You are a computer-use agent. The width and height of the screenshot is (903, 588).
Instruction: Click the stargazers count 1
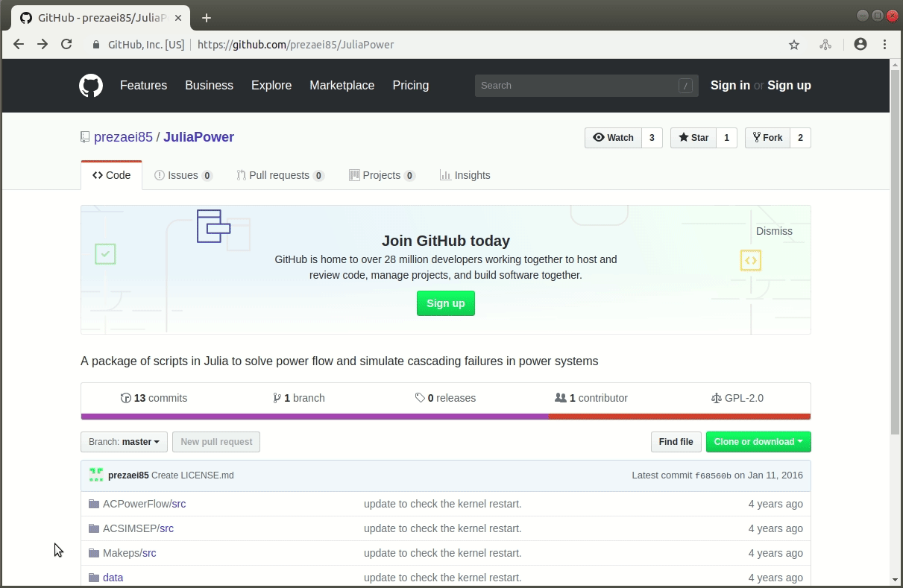pos(727,138)
